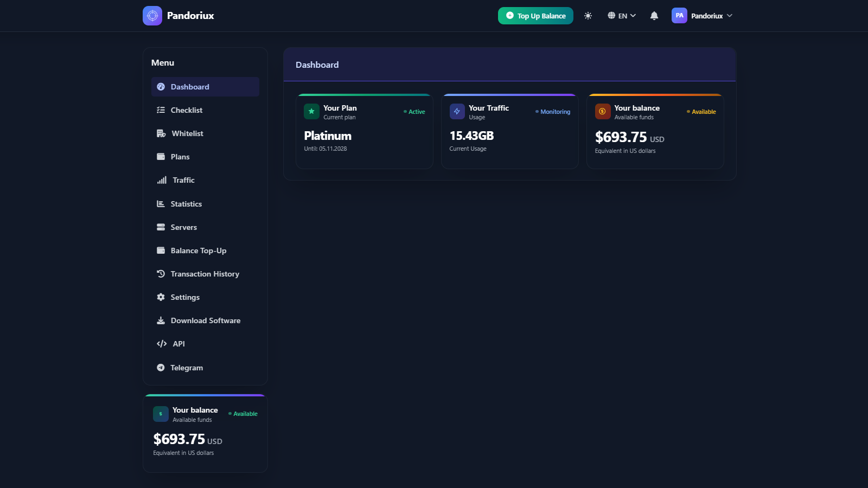
Task: Expand the globe language selector
Action: point(611,16)
